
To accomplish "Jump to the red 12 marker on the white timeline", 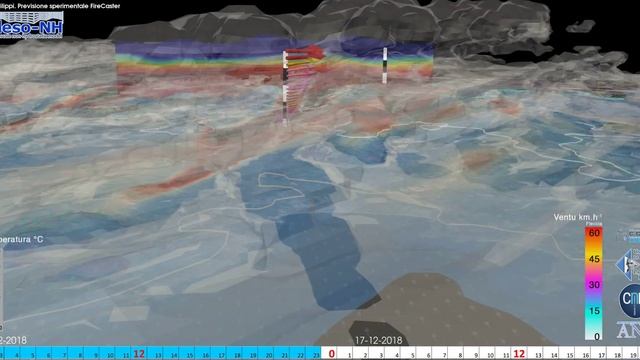I will pos(519,353).
